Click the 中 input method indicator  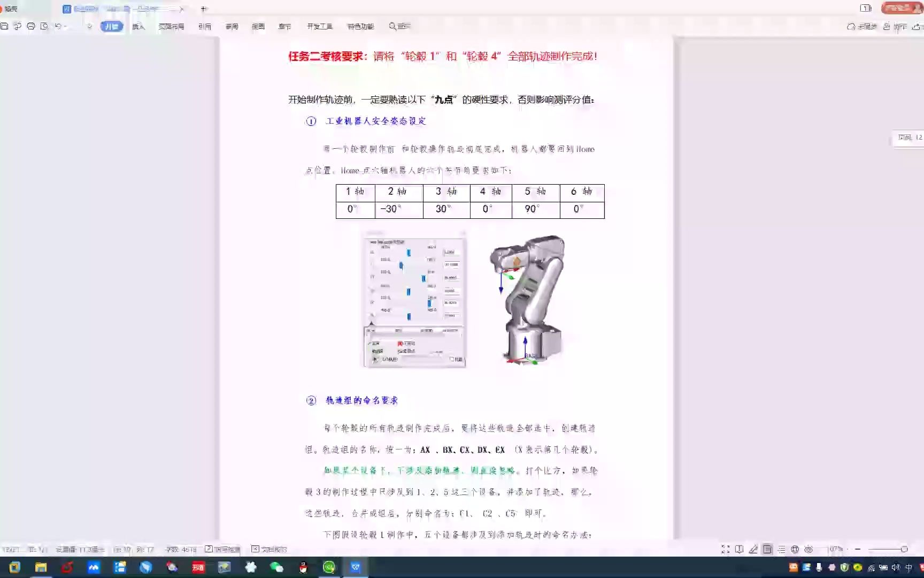(x=908, y=567)
